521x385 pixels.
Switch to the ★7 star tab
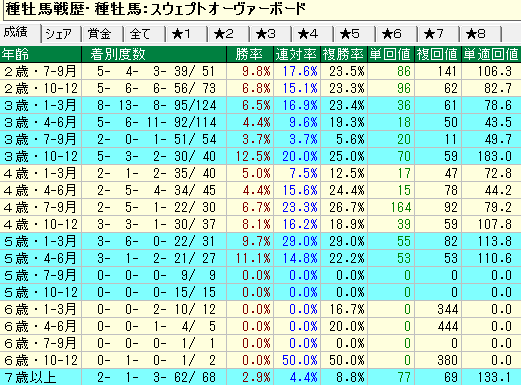[x=438, y=34]
